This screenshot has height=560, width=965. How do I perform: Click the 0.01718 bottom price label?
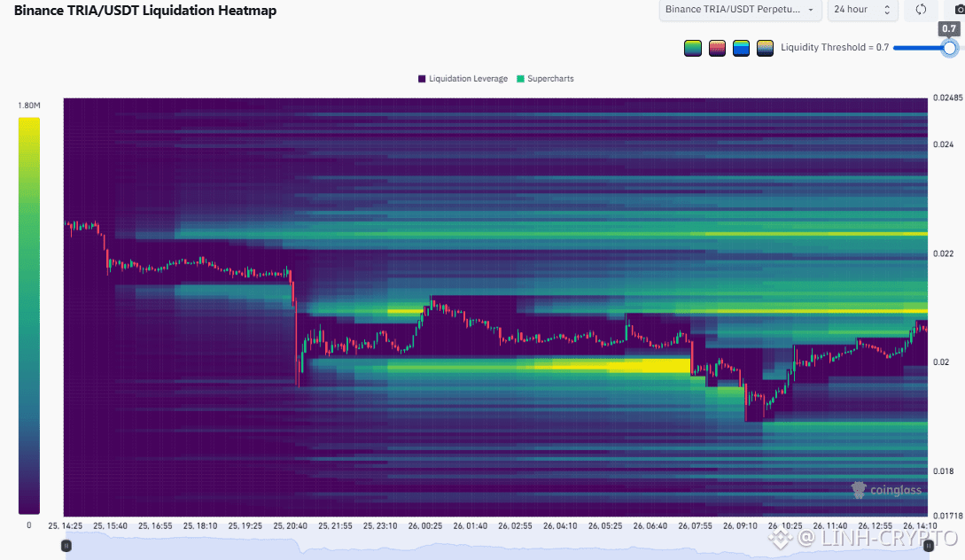(x=948, y=516)
